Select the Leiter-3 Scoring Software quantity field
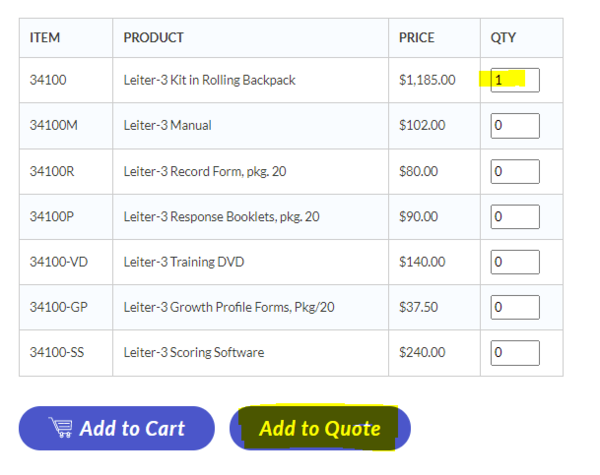This screenshot has width=600, height=475. [514, 352]
